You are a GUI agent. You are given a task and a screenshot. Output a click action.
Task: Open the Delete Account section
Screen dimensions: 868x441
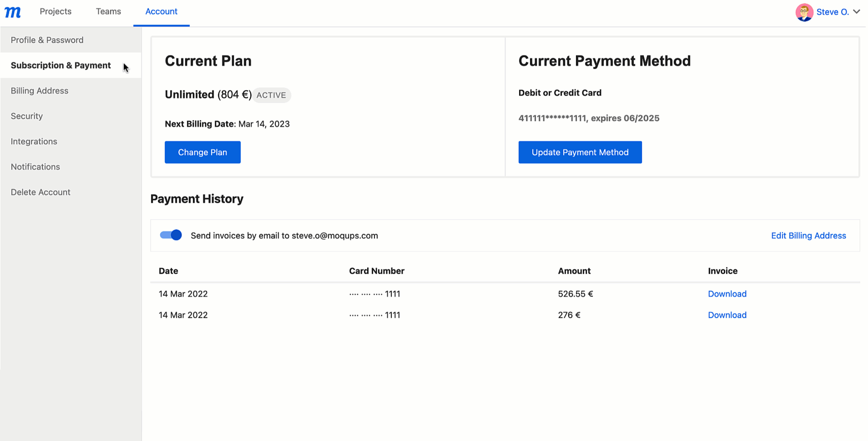click(40, 192)
